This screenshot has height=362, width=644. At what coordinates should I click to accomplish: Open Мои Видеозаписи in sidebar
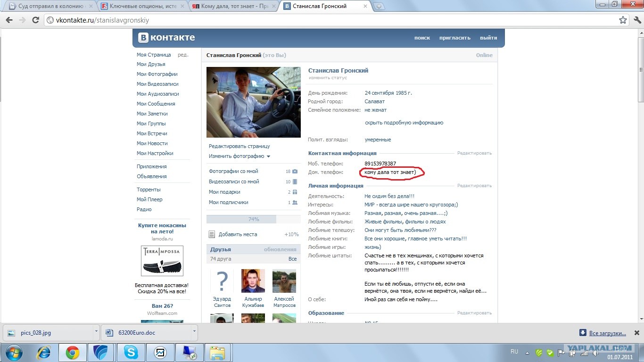pyautogui.click(x=157, y=84)
